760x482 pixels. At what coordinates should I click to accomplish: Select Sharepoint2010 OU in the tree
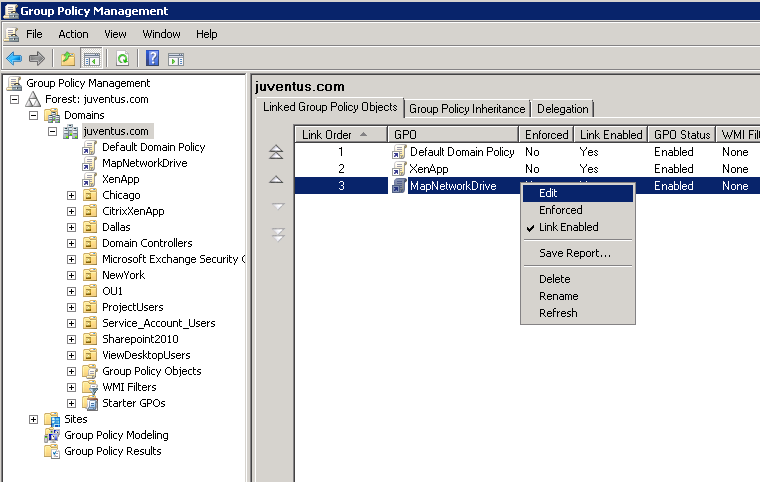[x=140, y=339]
